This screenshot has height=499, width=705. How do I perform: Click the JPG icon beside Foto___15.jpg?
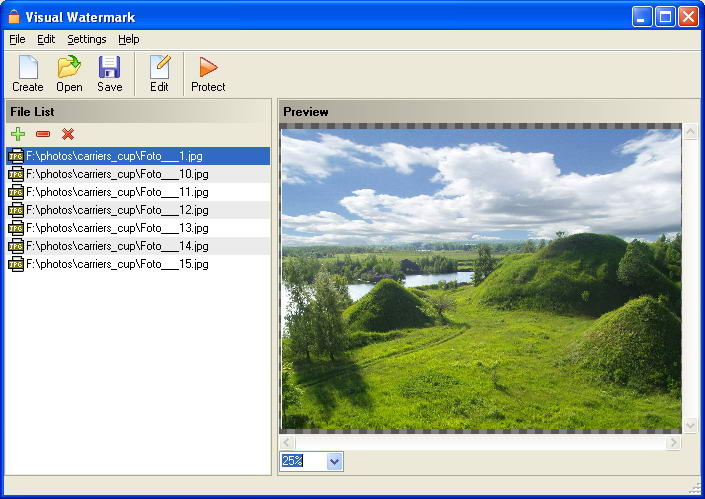tap(16, 264)
